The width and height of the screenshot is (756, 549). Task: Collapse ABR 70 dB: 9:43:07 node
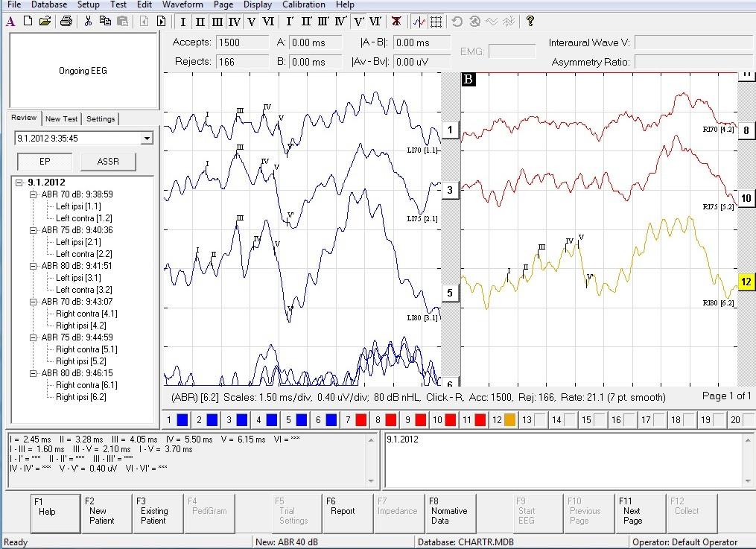33,302
